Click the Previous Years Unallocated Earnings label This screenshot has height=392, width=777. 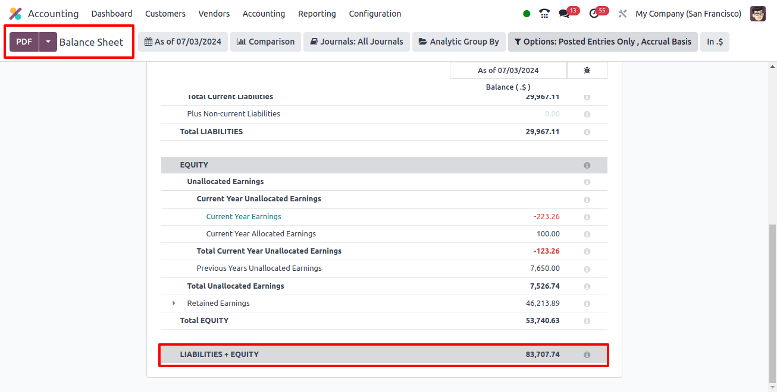pyautogui.click(x=259, y=268)
